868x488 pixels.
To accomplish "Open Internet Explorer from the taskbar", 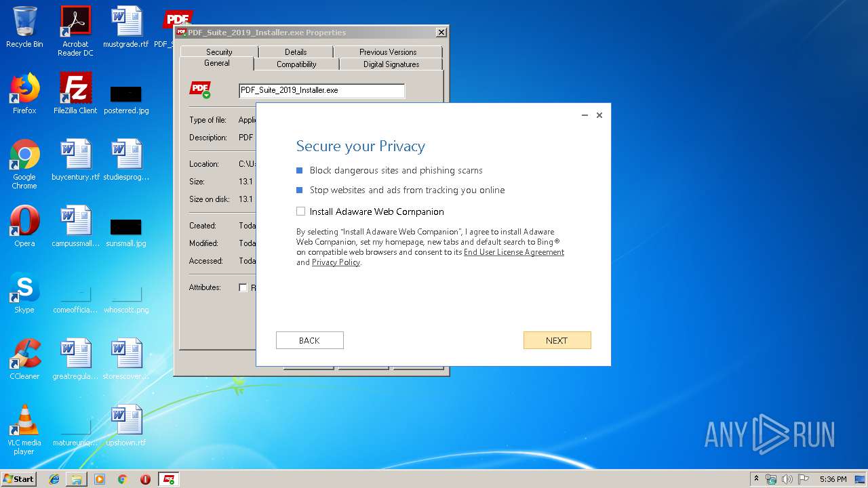I will coord(54,479).
